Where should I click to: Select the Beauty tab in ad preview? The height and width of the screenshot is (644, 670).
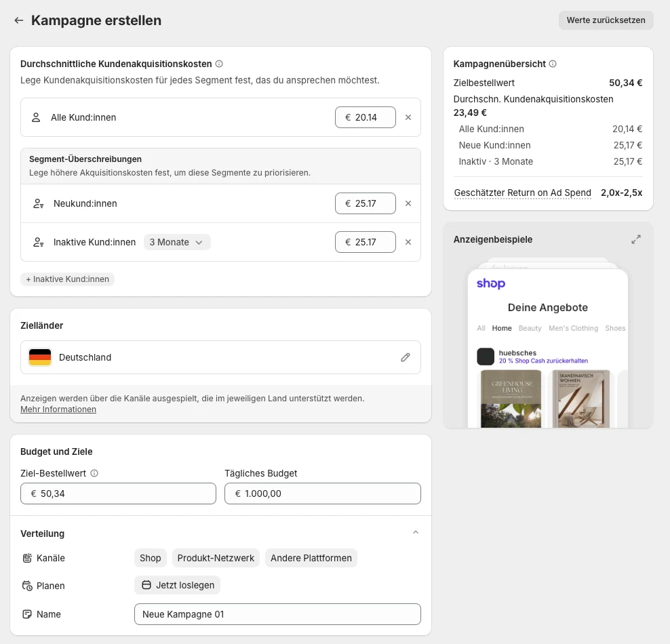tap(530, 328)
